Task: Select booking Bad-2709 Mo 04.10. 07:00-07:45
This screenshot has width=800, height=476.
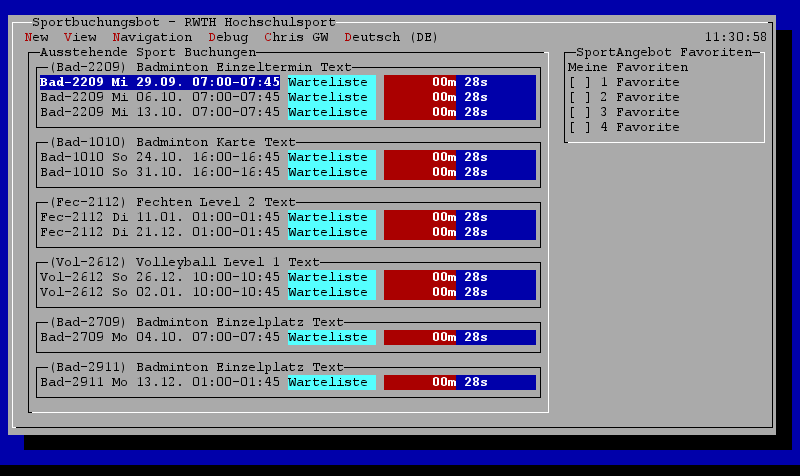Action: 160,337
